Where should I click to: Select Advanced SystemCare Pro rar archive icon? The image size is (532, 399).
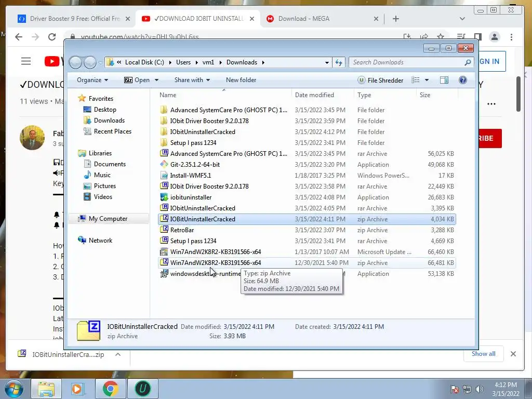[164, 153]
